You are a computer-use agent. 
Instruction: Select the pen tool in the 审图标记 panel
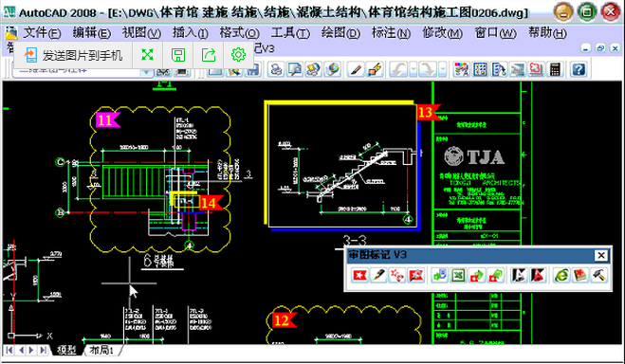pyautogui.click(x=378, y=275)
